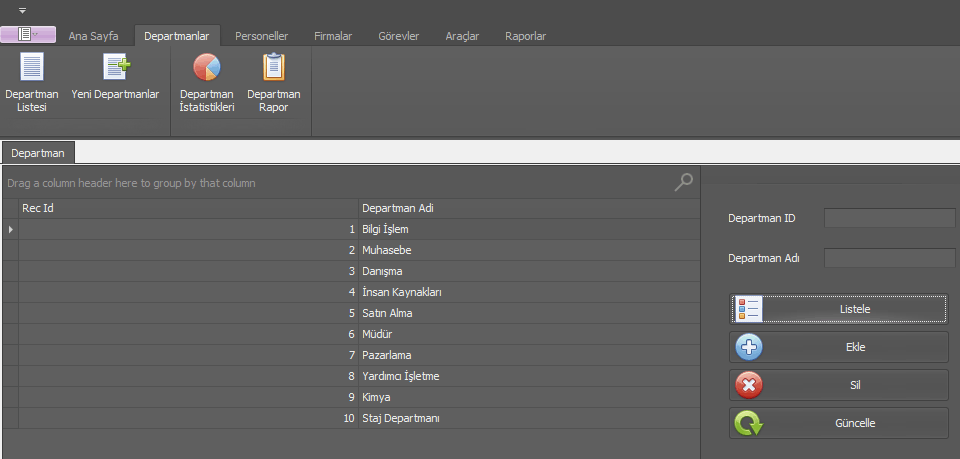Click the group-by panel drag hint text

[131, 183]
